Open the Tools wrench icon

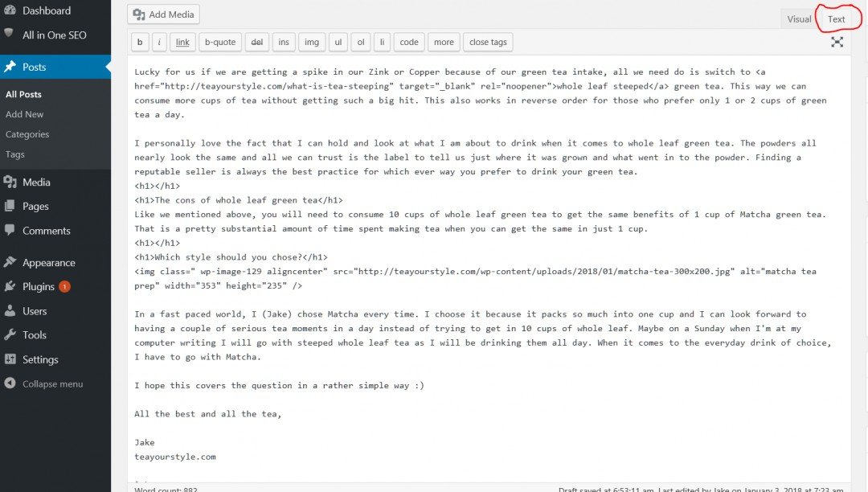[10, 334]
